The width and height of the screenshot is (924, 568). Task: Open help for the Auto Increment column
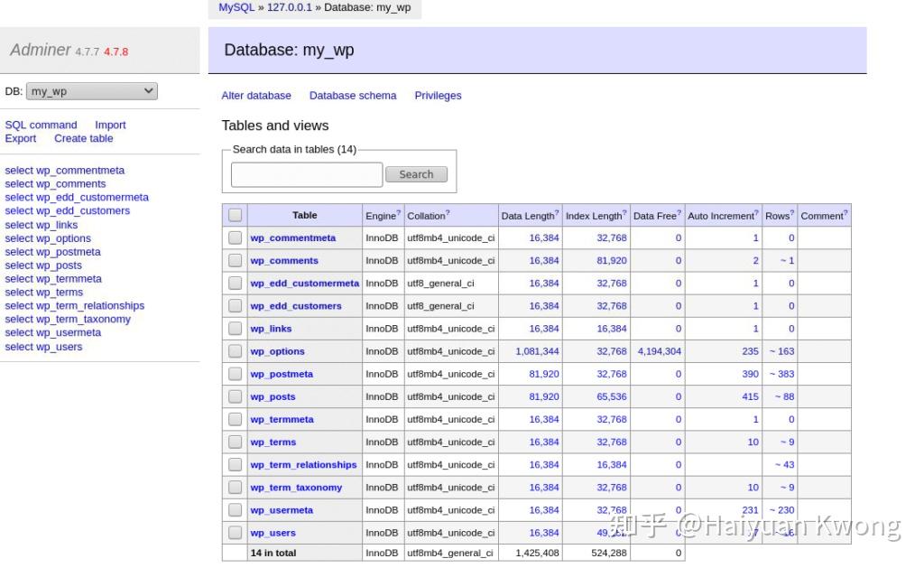pyautogui.click(x=756, y=211)
